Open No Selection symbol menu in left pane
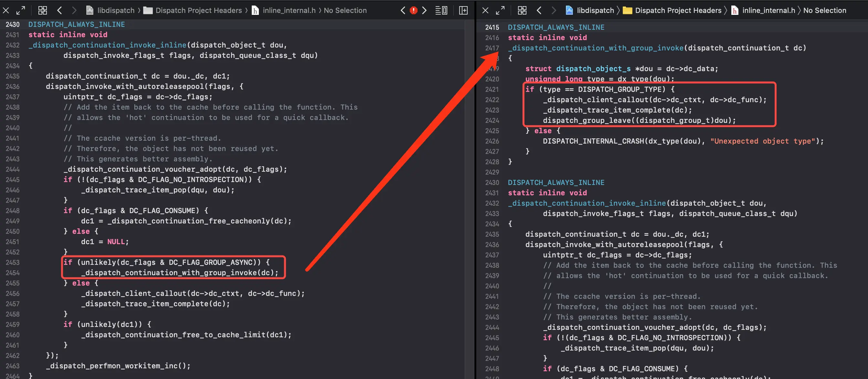This screenshot has width=868, height=379. 345,10
